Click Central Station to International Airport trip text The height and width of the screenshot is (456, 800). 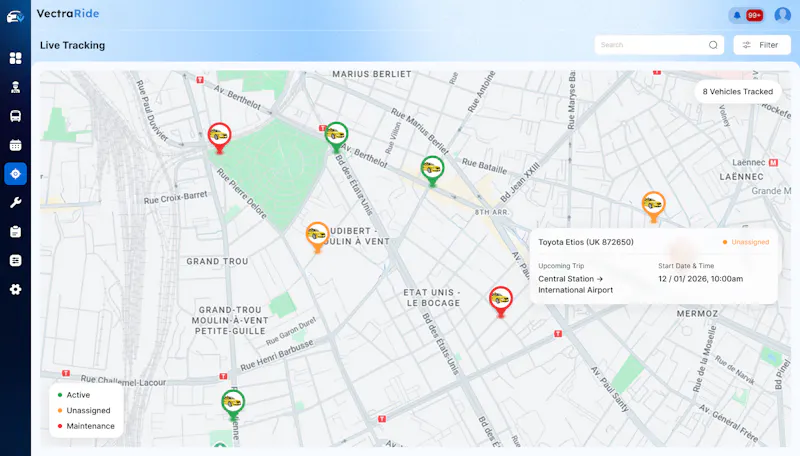576,284
